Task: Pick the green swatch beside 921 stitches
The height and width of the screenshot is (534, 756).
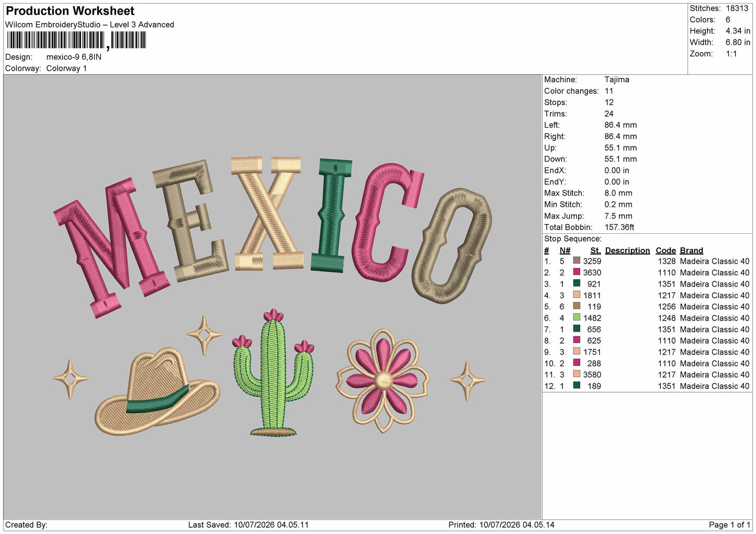Action: click(577, 283)
